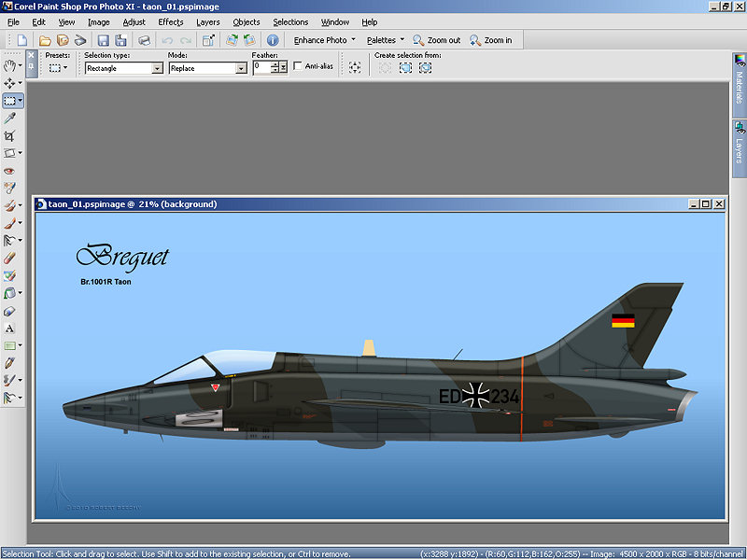Click the middle Create selection from icon
The image size is (747, 560).
pyautogui.click(x=405, y=67)
